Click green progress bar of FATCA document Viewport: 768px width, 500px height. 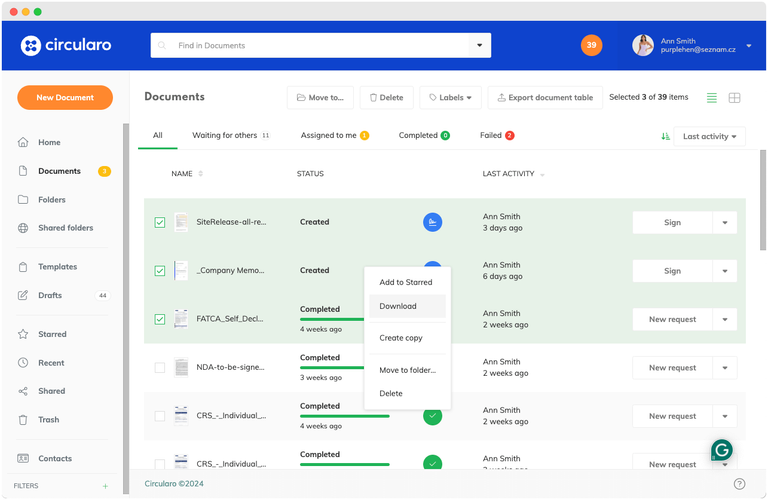(329, 319)
